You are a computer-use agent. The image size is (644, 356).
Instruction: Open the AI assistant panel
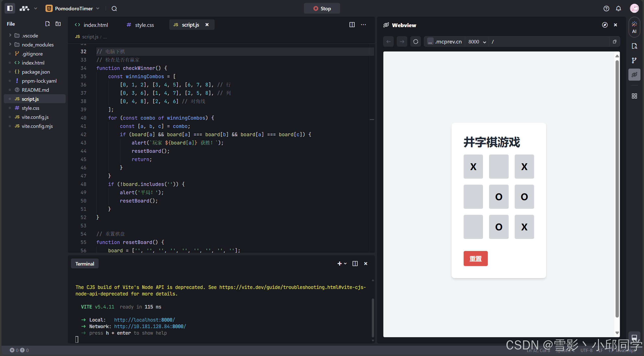click(634, 27)
